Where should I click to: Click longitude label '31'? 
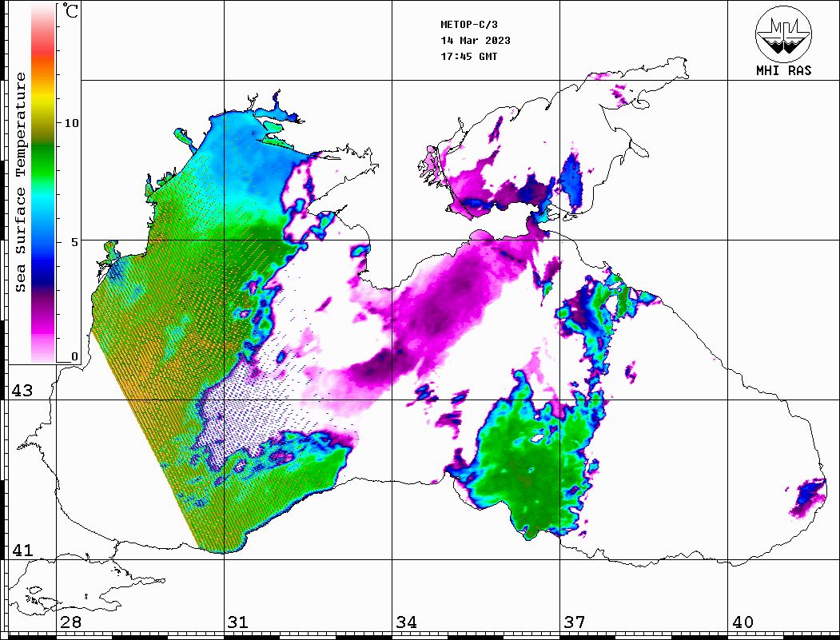click(x=238, y=622)
